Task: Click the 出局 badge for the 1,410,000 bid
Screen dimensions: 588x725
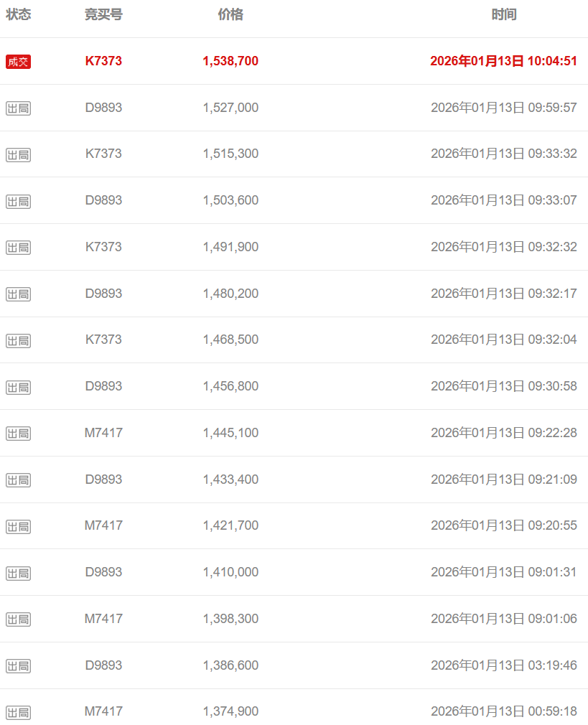Action: [x=18, y=573]
